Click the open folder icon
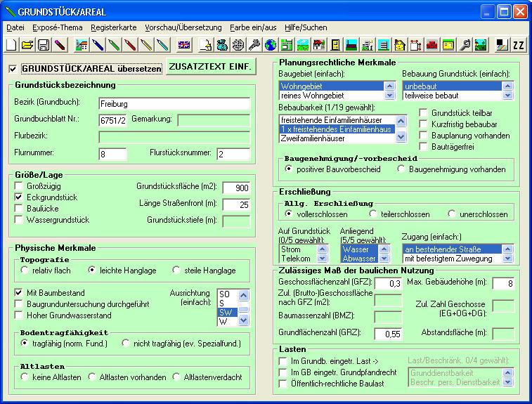This screenshot has width=532, height=404. [27, 46]
